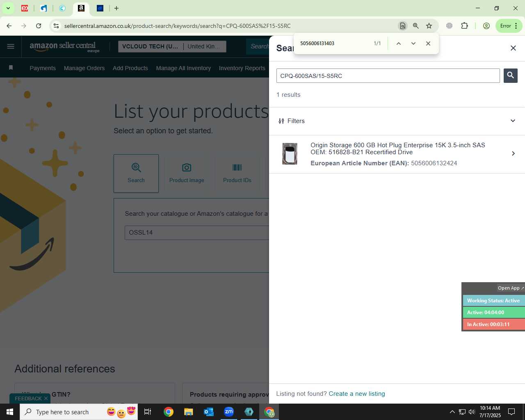
Task: Open the Extensions puzzle icon
Action: [x=464, y=26]
